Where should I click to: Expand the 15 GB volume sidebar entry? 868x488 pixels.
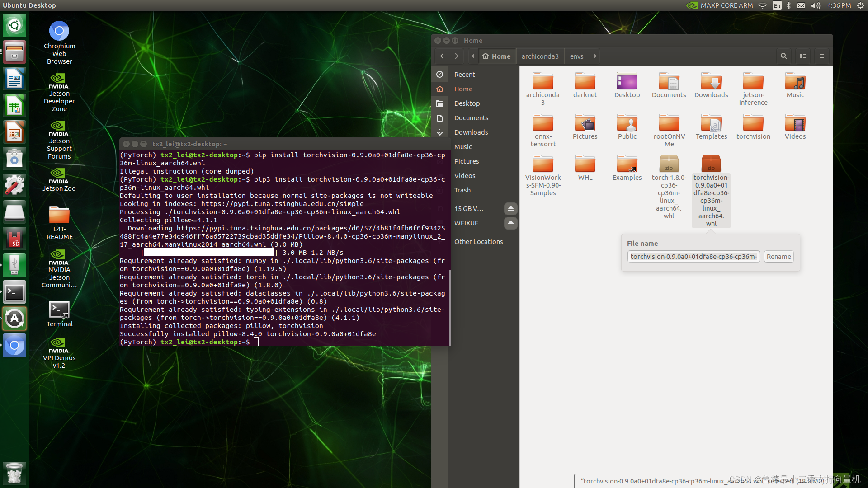(469, 208)
